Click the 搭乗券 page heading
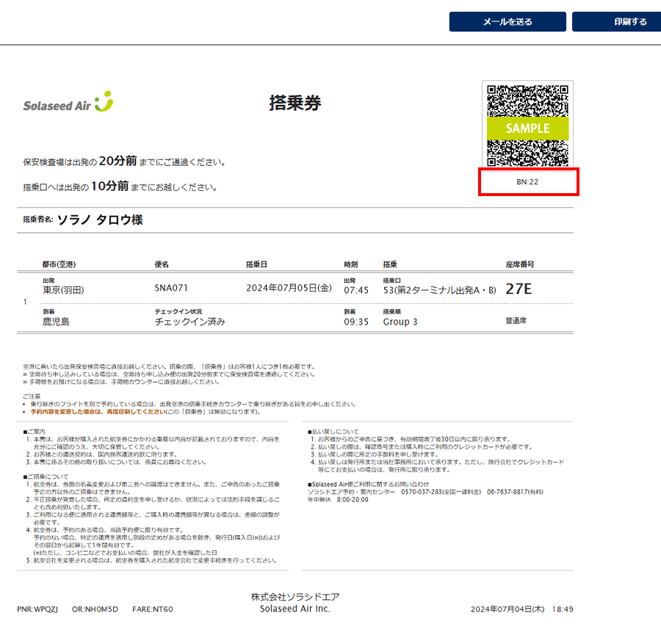Viewport: 661px width, 644px height. tap(295, 104)
